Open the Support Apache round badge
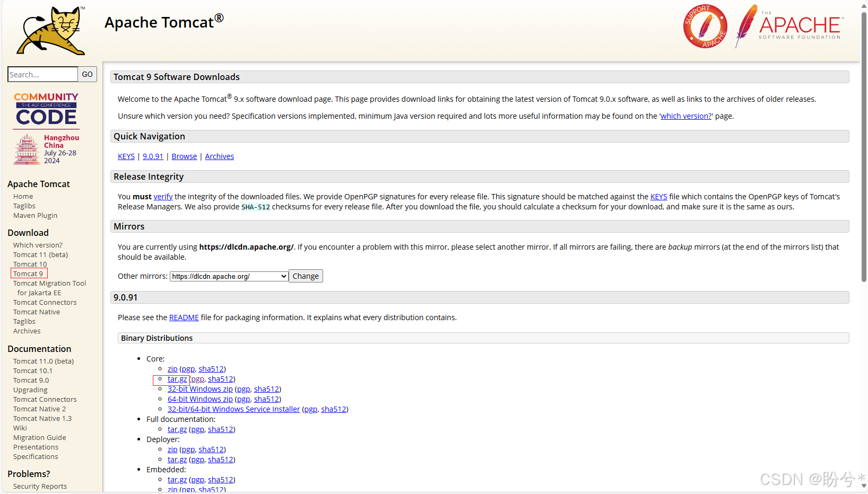Screen dimensions: 868x494 click(705, 27)
